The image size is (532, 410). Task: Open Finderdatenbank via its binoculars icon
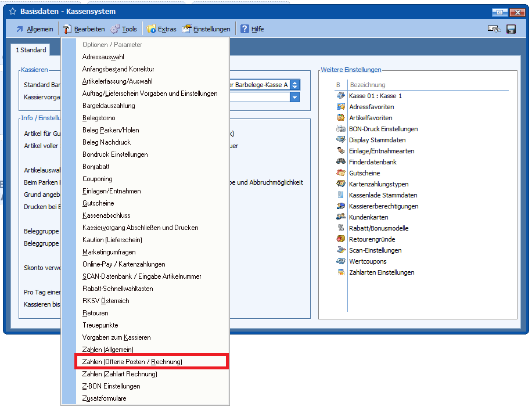point(341,162)
